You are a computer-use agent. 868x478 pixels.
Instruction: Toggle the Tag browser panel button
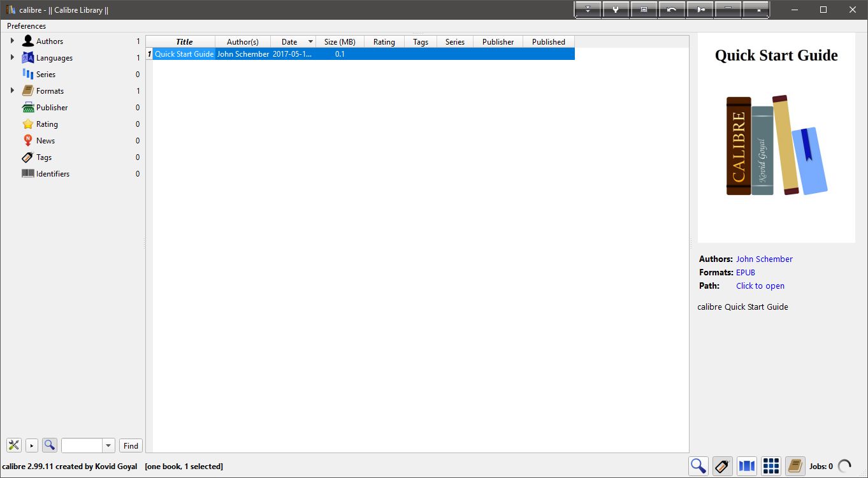[x=723, y=467]
